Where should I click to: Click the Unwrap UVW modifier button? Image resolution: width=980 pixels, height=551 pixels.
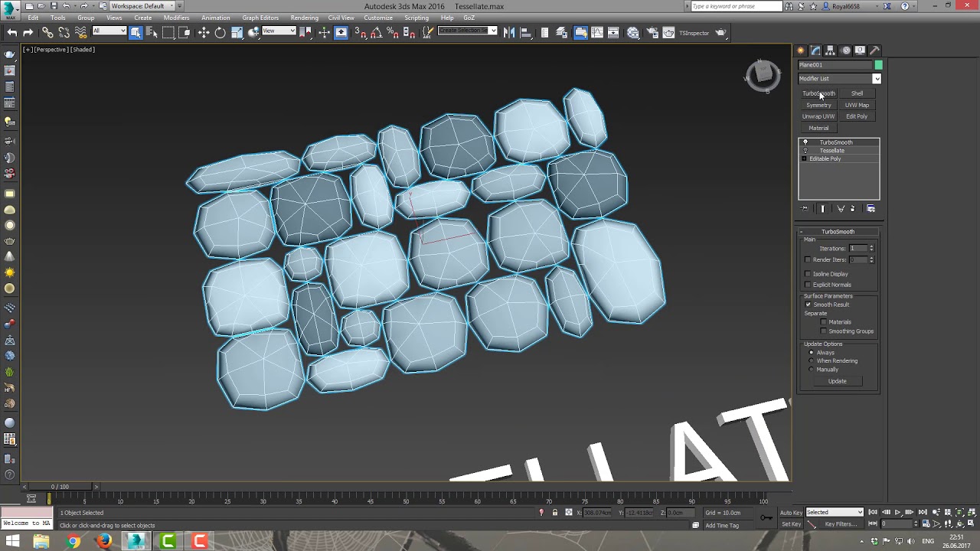(x=818, y=116)
